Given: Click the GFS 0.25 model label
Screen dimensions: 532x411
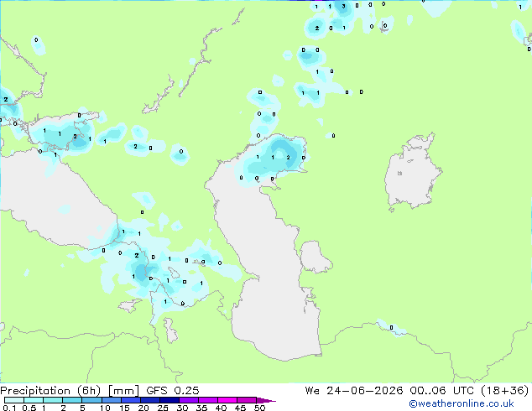Looking at the screenshot, I should 173,391.
